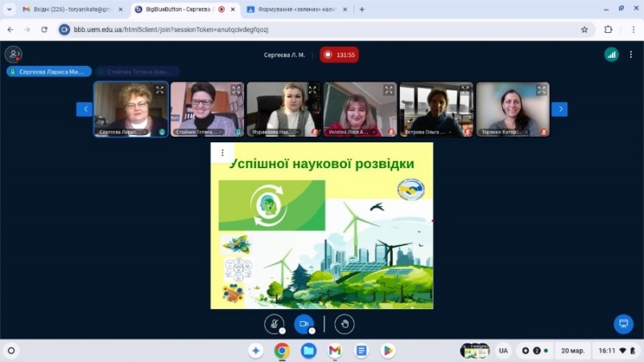Show previous webcams with left arrow
This screenshot has width=644, height=362.
pos(85,109)
